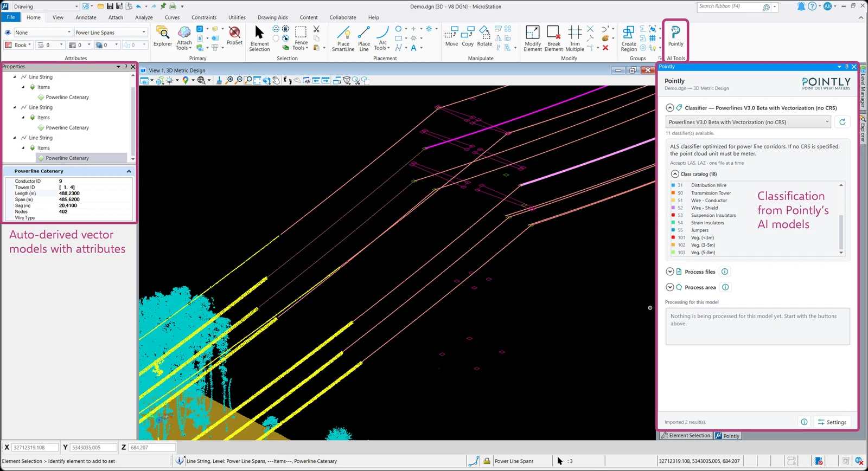
Task: Select the Modify Element tool
Action: 533,38
